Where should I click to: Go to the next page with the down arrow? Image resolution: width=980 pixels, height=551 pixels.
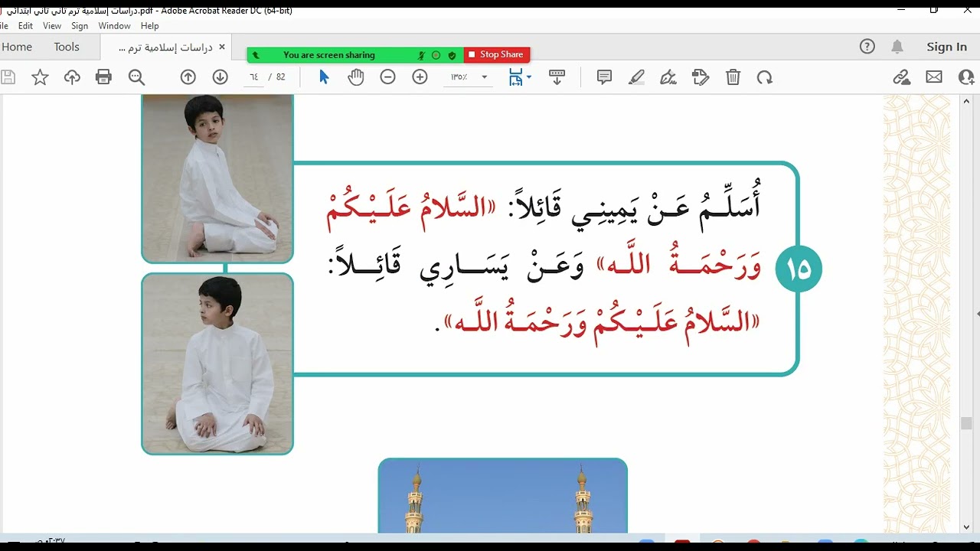220,77
